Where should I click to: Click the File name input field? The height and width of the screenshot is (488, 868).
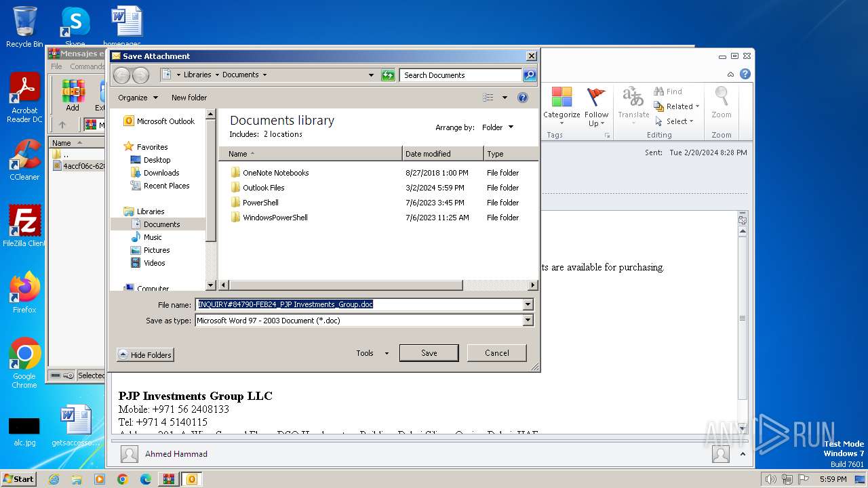359,305
